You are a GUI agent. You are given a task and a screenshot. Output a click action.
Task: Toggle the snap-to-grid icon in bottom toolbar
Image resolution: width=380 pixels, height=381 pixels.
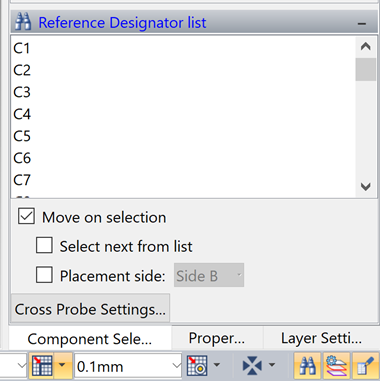[x=42, y=366]
